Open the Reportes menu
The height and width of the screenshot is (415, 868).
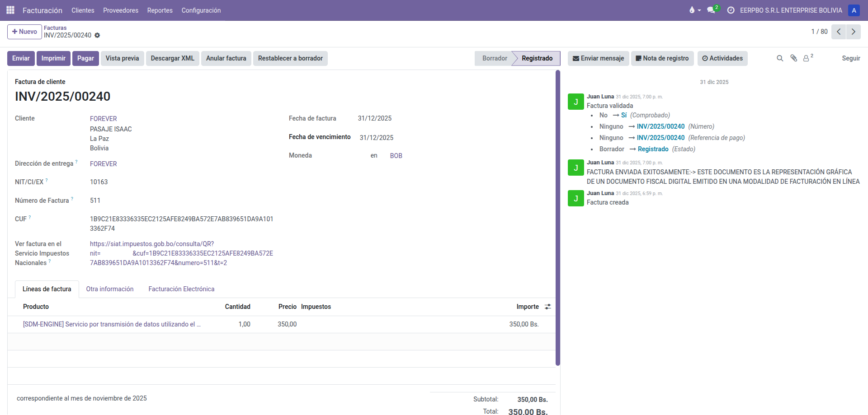(160, 10)
